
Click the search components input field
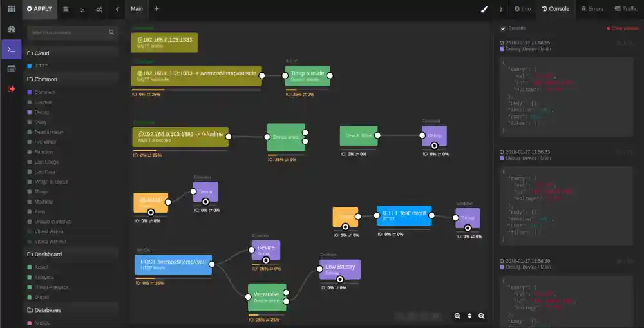pyautogui.click(x=68, y=32)
